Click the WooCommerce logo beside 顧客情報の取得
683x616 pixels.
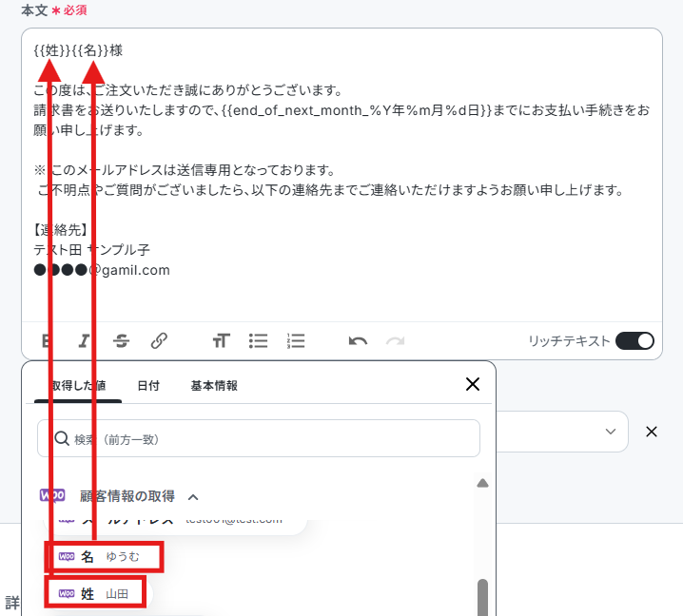tap(52, 495)
